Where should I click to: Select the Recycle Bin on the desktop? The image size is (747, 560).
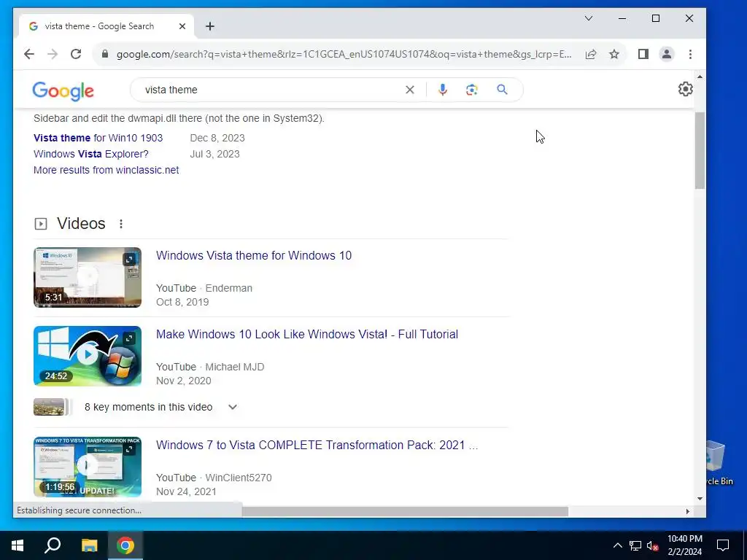pos(719,462)
